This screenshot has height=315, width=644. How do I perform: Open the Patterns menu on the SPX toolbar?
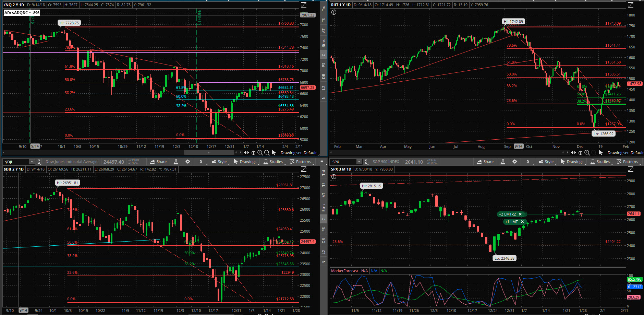coord(627,162)
